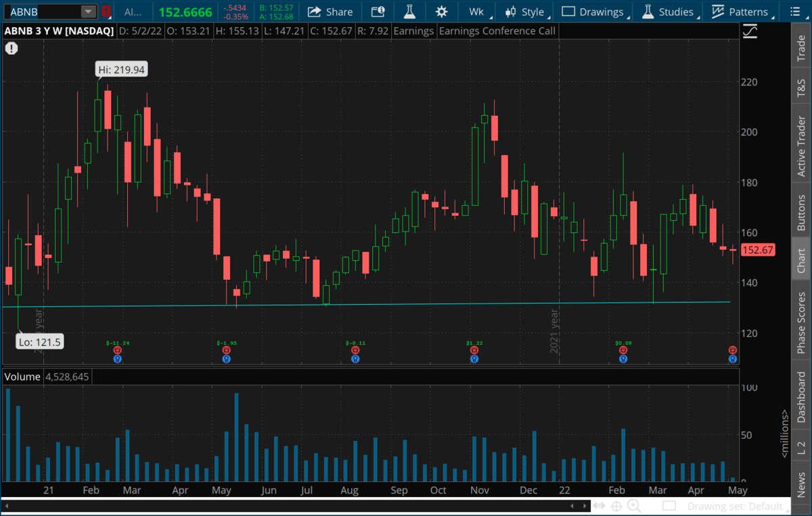
Task: Open the L 2 side tab
Action: [x=801, y=447]
